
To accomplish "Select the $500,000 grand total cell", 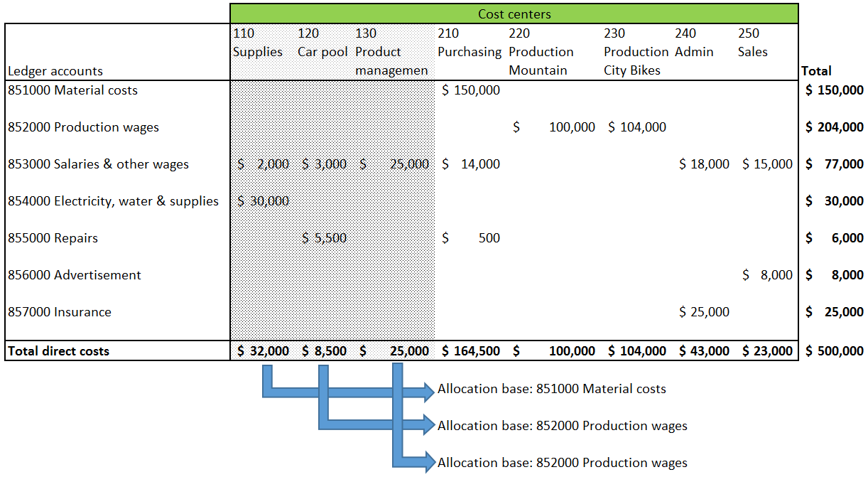I will pos(835,350).
